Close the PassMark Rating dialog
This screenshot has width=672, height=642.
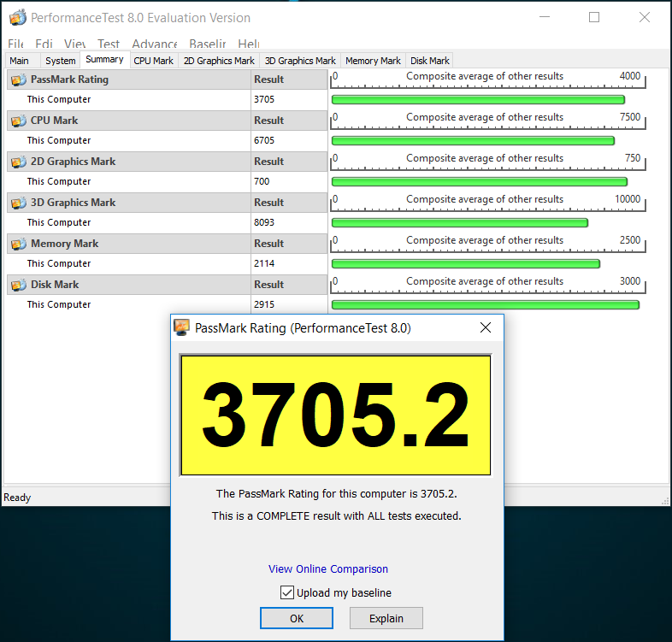486,327
